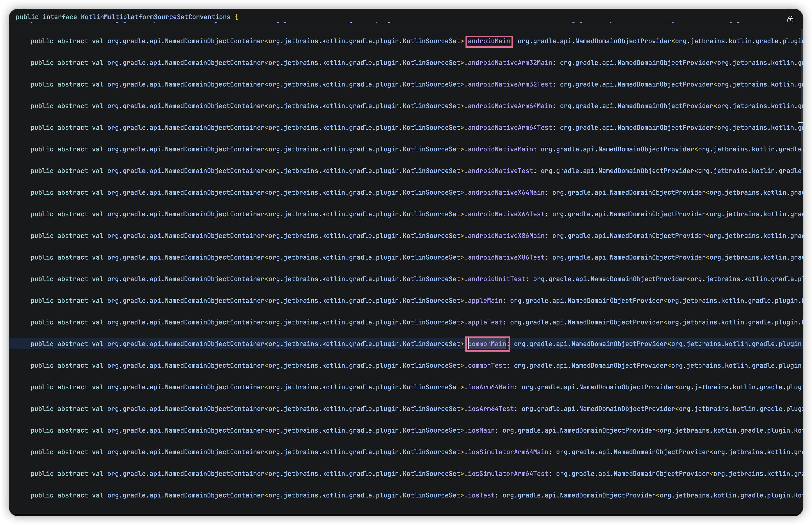Click the iosTest property name

481,495
